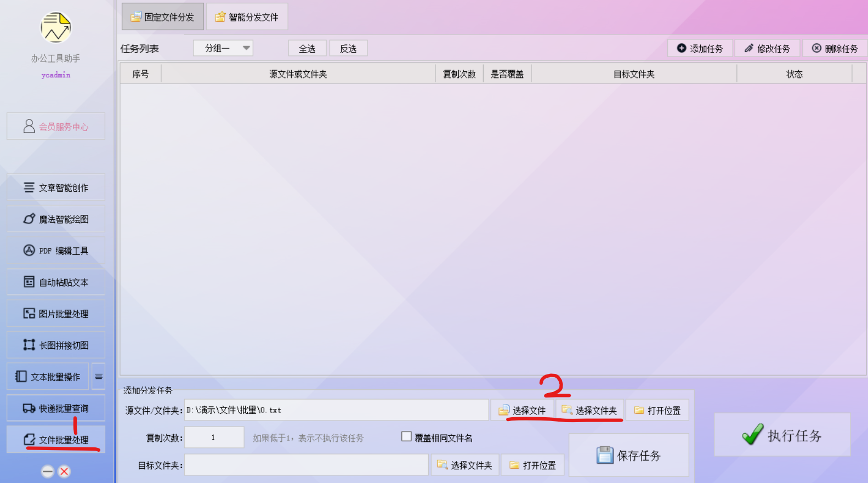Open PDF 编辑工具
Image resolution: width=868 pixels, height=483 pixels.
click(x=56, y=251)
